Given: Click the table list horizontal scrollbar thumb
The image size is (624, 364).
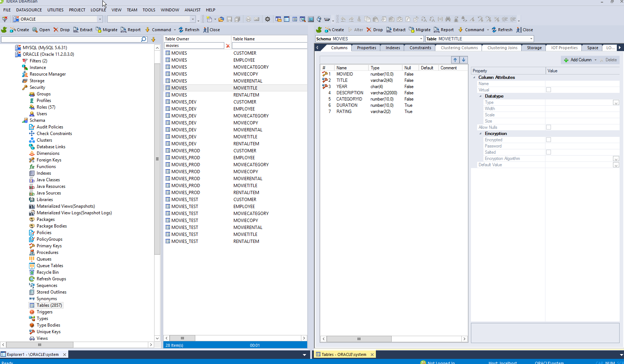Looking at the screenshot, I should click(x=182, y=338).
